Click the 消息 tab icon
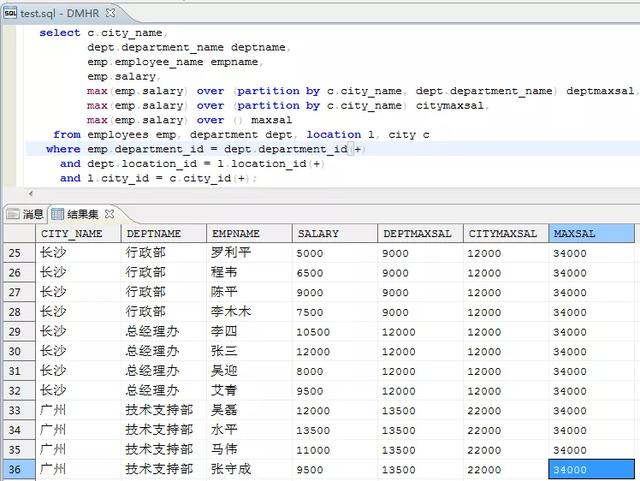Screen dimensions: 640x481 13,214
